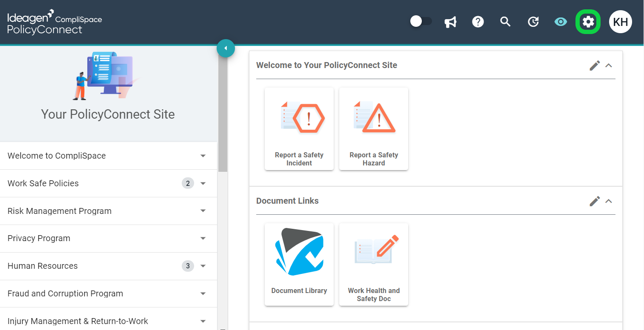
Task: Open the Document Library icon
Action: (x=299, y=264)
